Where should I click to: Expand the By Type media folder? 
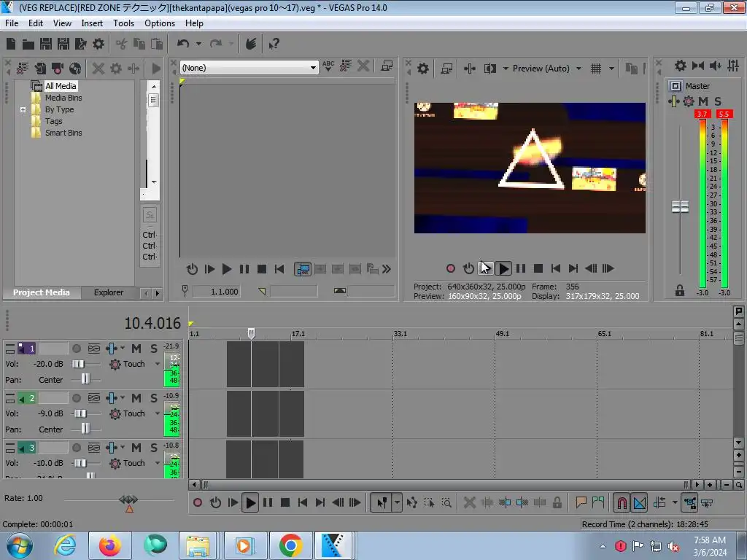[x=23, y=109]
